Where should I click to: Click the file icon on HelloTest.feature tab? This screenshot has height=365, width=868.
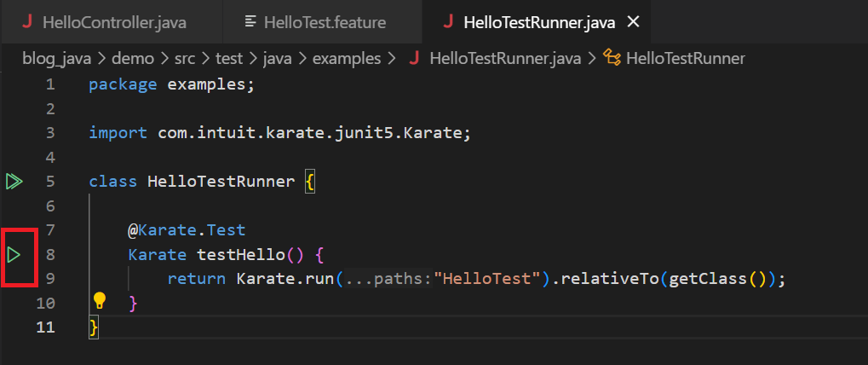click(250, 22)
